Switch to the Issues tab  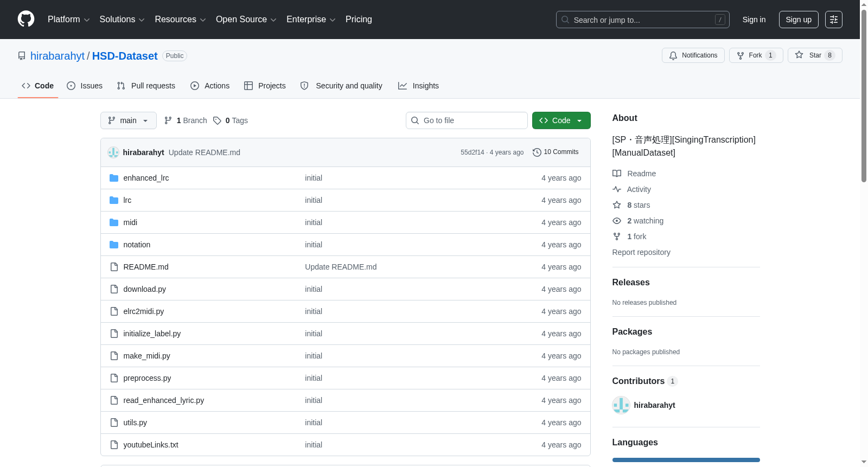(x=85, y=86)
